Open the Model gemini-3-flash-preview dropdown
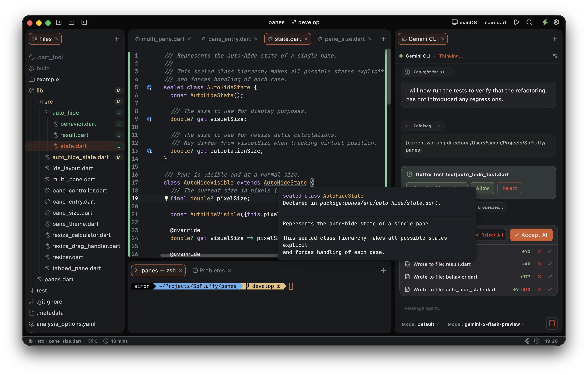This screenshot has height=375, width=588. point(486,324)
